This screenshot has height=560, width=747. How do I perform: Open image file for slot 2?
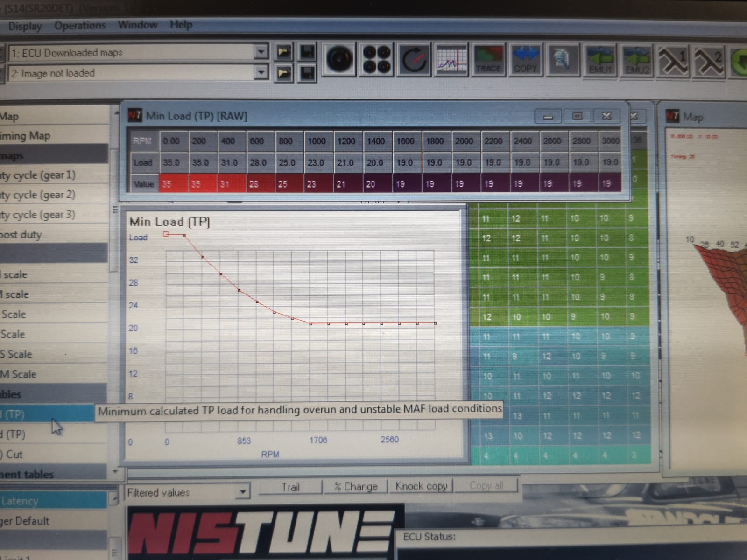point(283,73)
